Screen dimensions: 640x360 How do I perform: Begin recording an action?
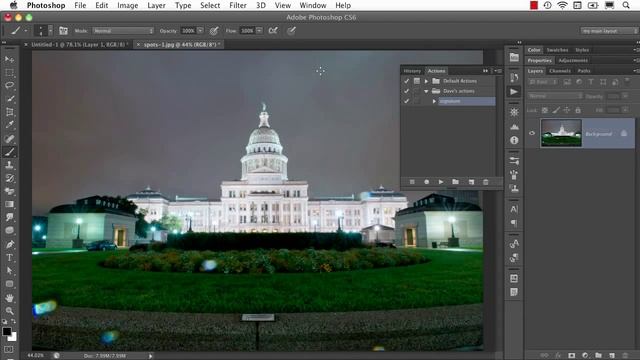click(427, 182)
